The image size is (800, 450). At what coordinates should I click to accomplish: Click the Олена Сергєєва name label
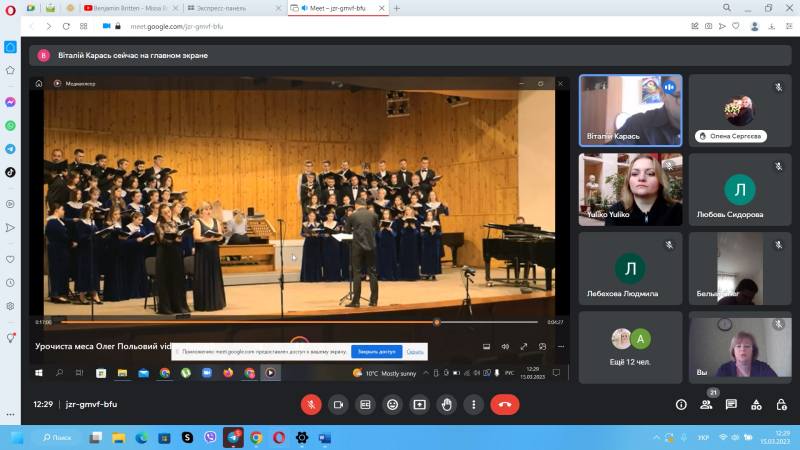[731, 136]
